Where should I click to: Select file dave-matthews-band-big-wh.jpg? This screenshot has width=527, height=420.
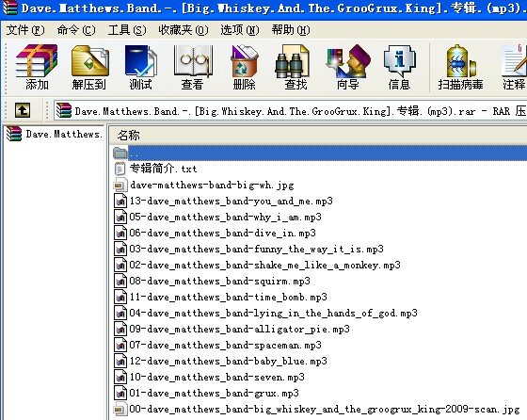click(x=212, y=185)
